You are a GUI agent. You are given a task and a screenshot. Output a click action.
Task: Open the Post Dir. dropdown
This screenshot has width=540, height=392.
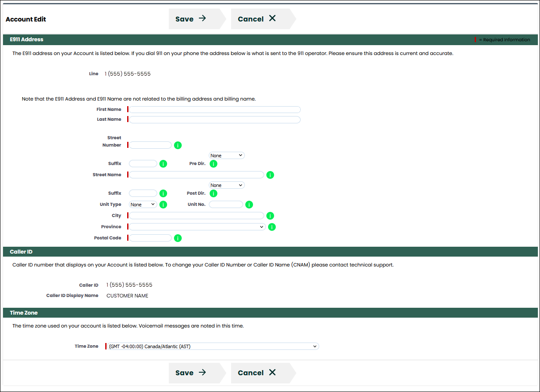[x=226, y=185]
